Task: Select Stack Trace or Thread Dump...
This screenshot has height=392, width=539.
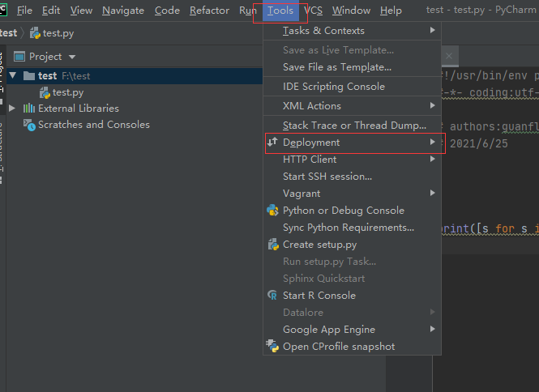Action: [x=352, y=126]
